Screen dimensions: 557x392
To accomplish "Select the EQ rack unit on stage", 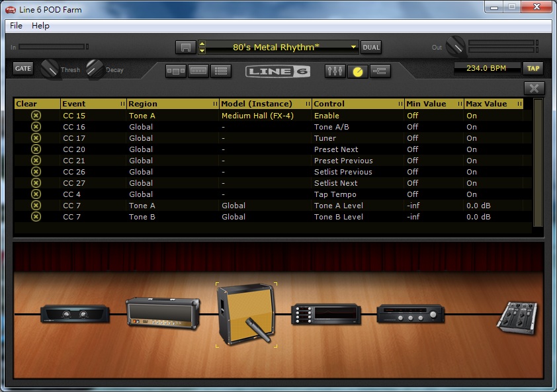I will click(326, 314).
